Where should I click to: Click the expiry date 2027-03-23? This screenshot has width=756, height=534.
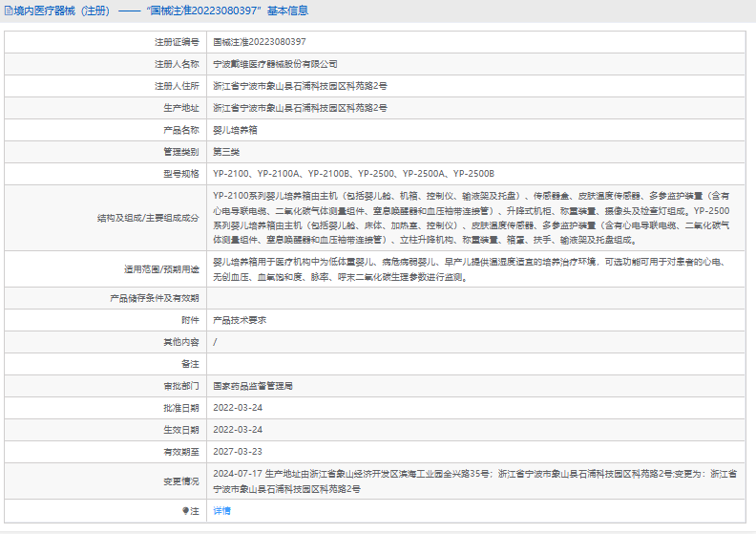click(238, 452)
